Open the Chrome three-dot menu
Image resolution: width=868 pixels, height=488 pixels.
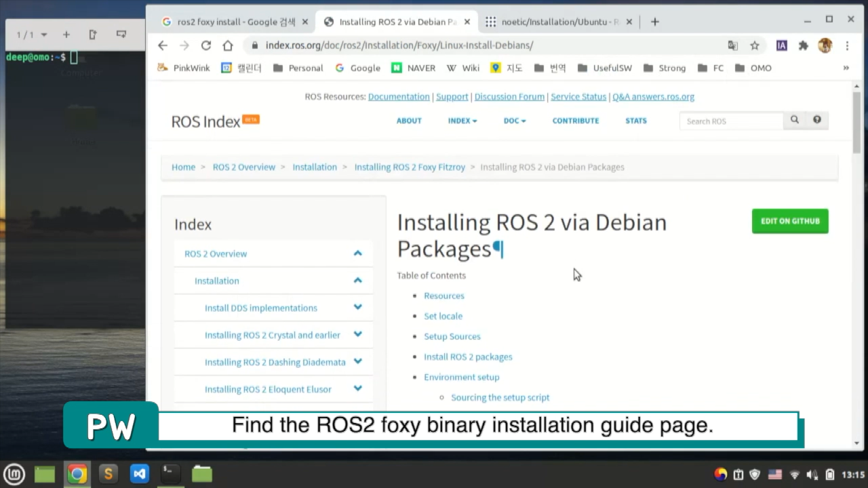point(847,45)
